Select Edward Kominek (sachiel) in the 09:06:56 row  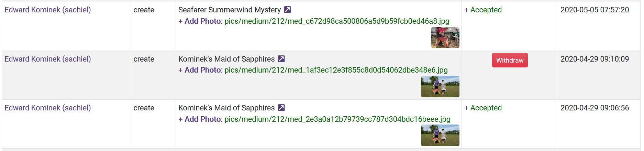pyautogui.click(x=48, y=108)
